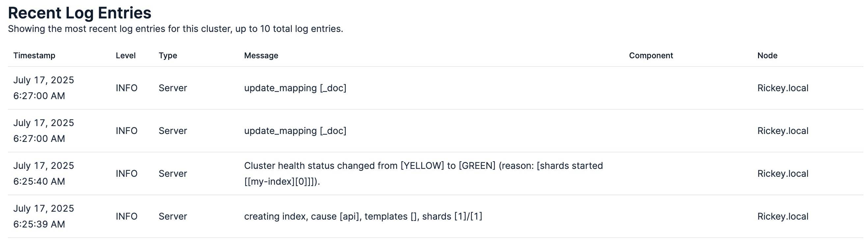Screen dimensions: 868x240
Task: Select the cluster health status changed message
Action: [423, 173]
